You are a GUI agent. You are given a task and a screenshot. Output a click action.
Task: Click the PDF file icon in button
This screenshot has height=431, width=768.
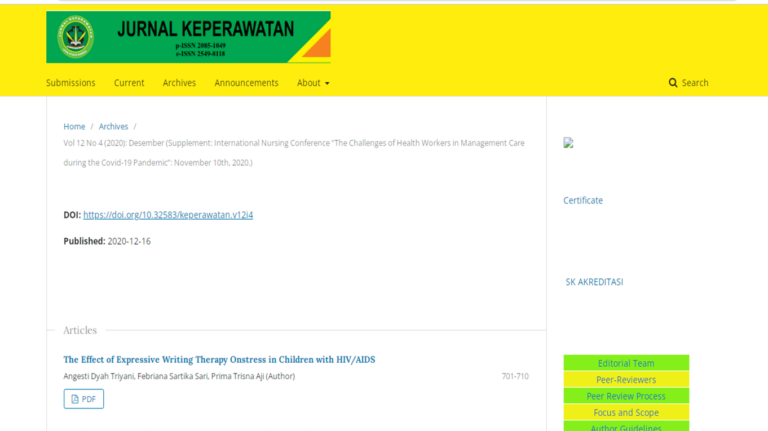pyautogui.click(x=75, y=399)
